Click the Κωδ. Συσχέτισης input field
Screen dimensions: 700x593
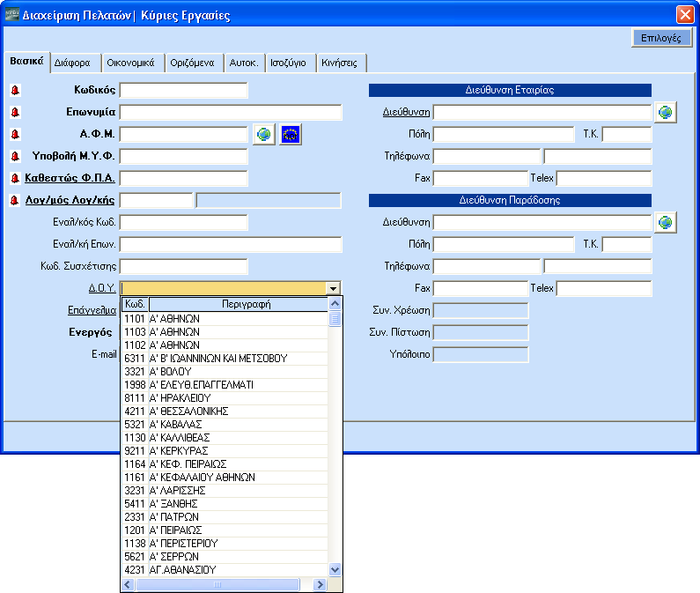coord(183,266)
